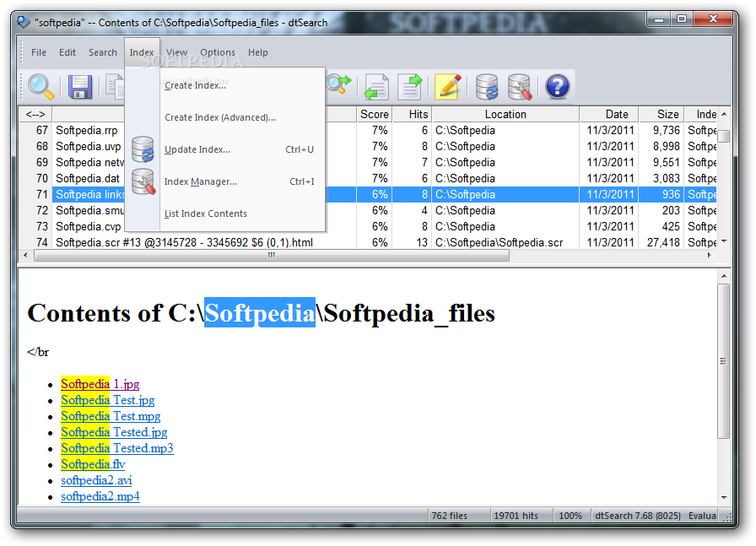Go to the Previous Document icon
The image size is (756, 546).
(376, 87)
